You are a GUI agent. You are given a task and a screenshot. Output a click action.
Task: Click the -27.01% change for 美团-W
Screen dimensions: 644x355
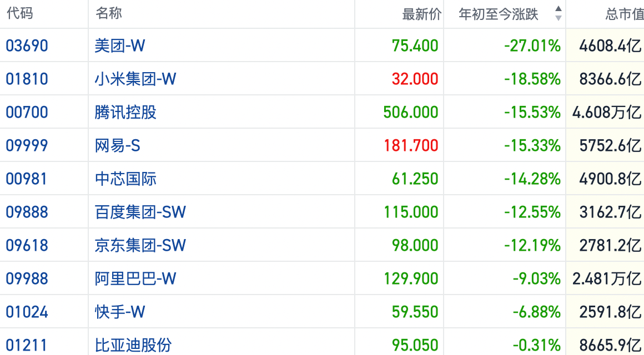(532, 45)
